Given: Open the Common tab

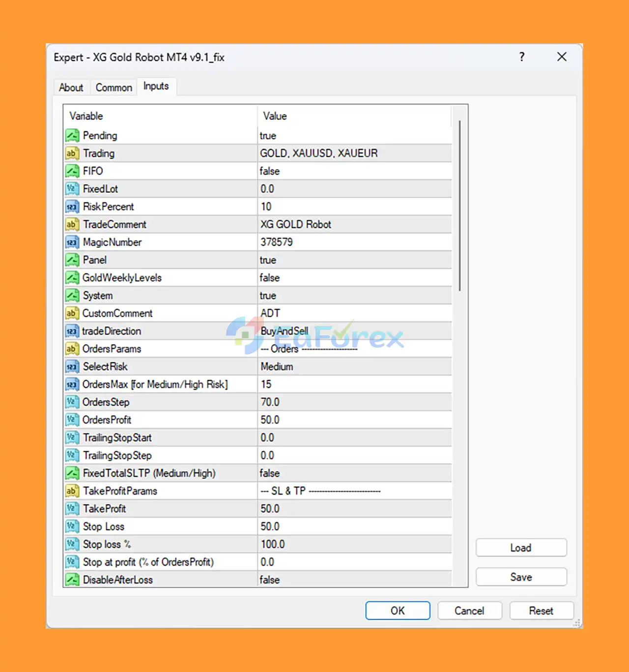Looking at the screenshot, I should tap(114, 88).
